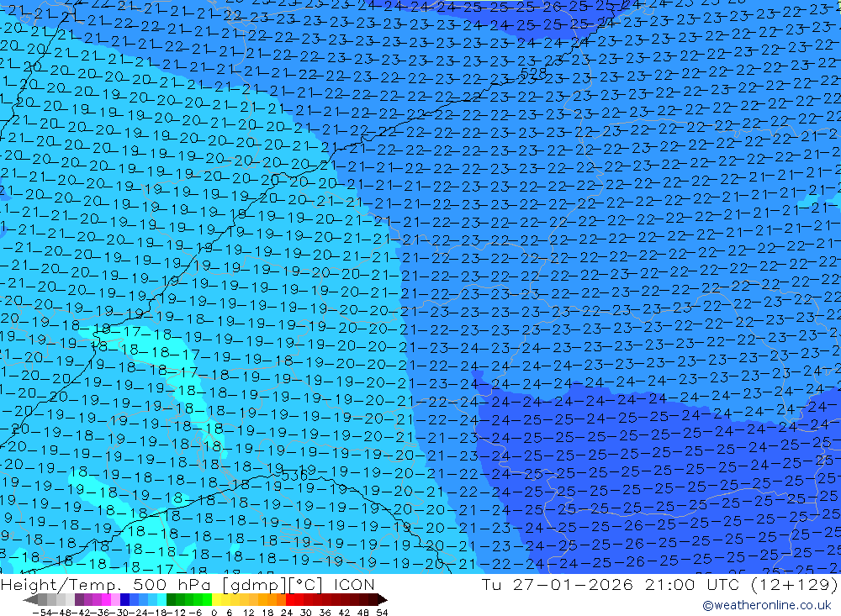
Task: Click the dark navy blue legend swatch
Action: coord(124,599)
